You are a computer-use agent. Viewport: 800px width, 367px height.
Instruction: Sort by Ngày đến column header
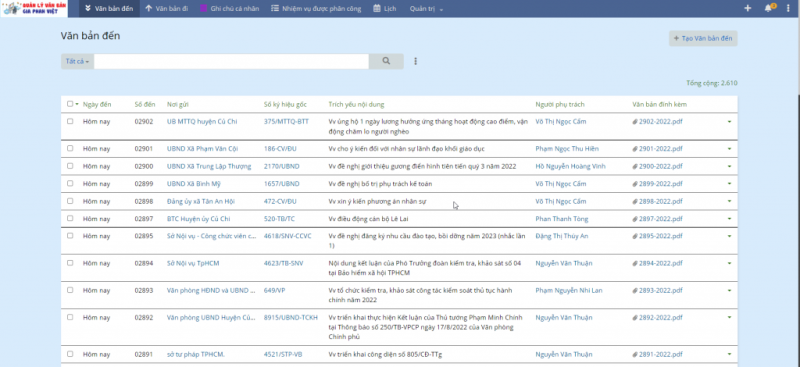97,105
